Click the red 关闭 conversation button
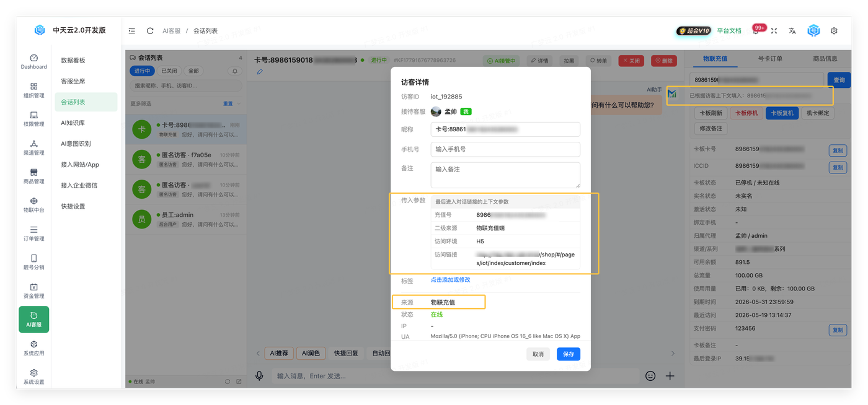868x405 pixels. pos(631,61)
